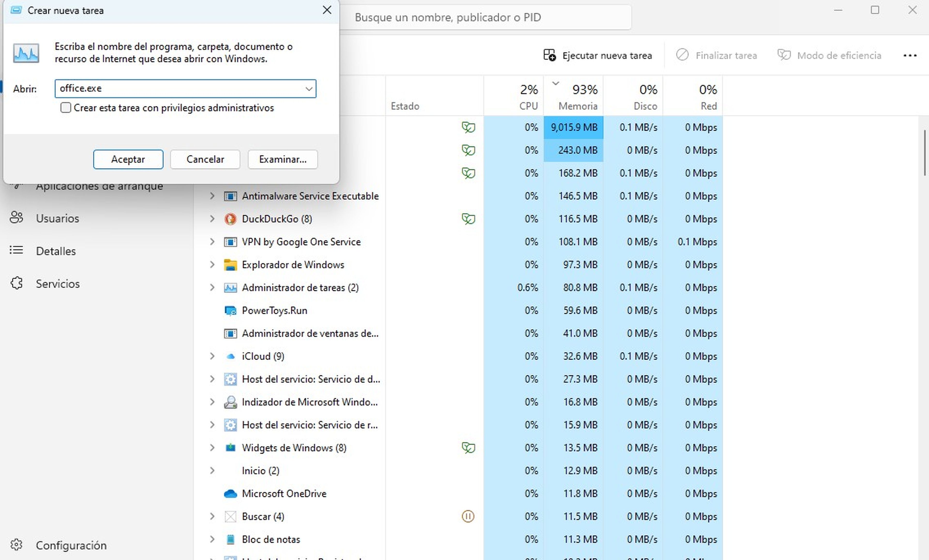Expand the Administrador de tareas (2) group
This screenshot has height=560, width=929.
[212, 288]
